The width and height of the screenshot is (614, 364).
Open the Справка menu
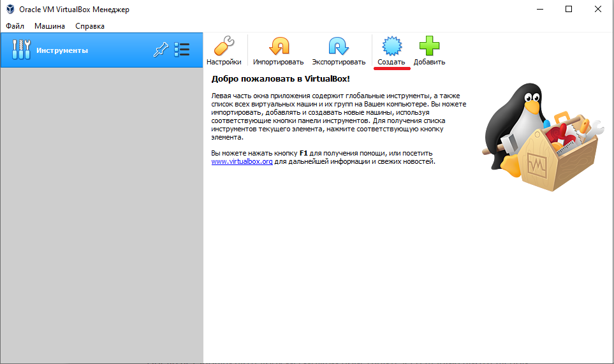pos(90,26)
